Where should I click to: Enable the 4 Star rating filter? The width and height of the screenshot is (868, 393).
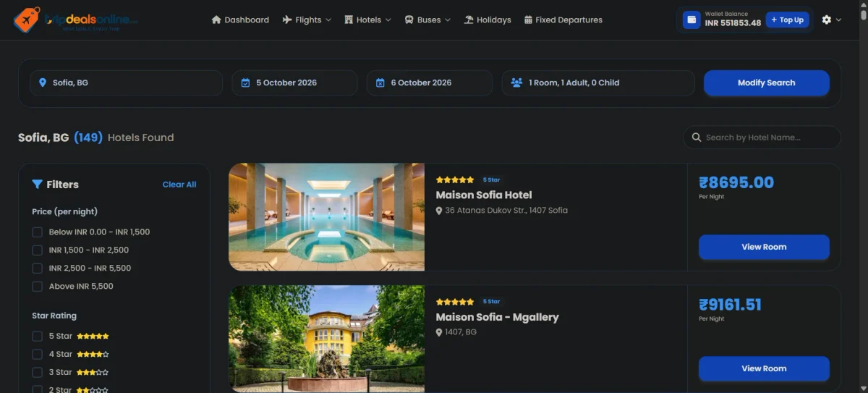tap(37, 354)
